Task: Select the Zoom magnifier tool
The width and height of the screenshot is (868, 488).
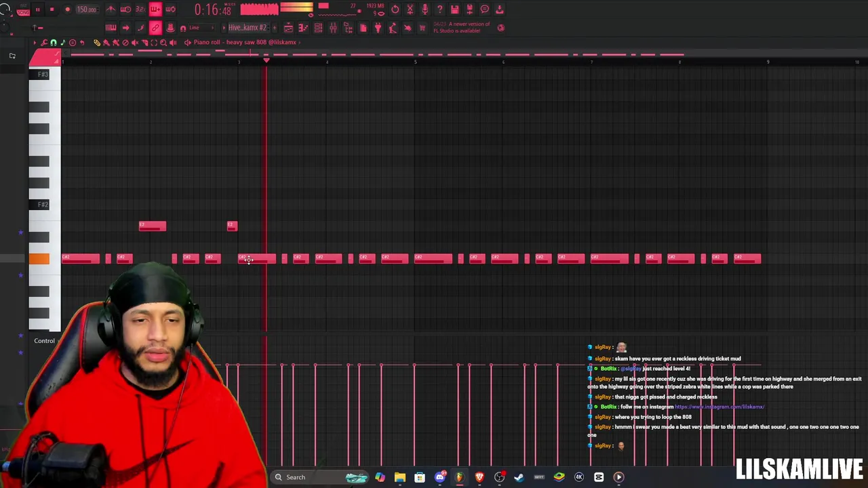Action: pos(163,42)
